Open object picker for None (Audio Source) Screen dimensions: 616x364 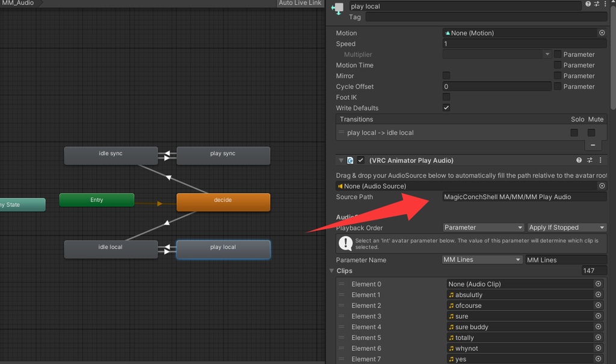(602, 186)
